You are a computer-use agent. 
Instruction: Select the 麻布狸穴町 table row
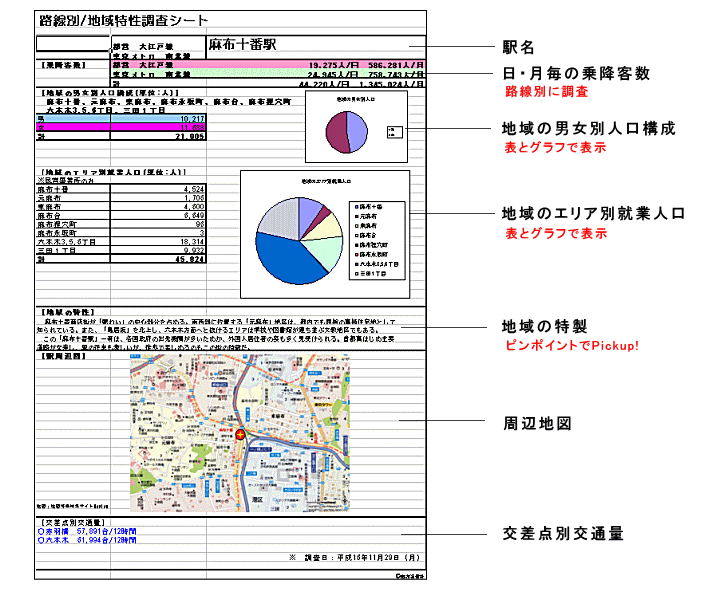tap(121, 224)
